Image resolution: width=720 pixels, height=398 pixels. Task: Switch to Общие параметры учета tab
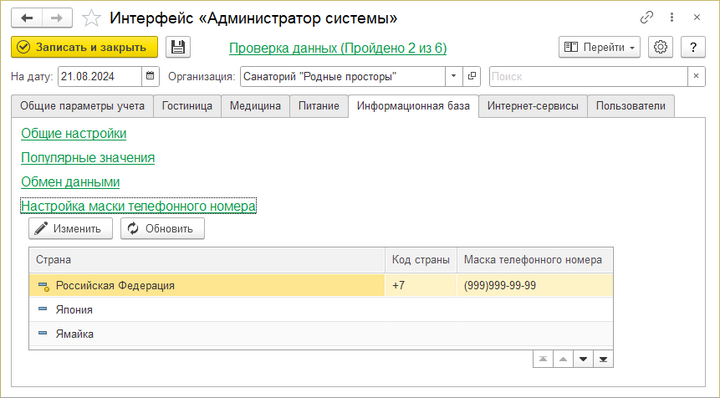tap(82, 106)
